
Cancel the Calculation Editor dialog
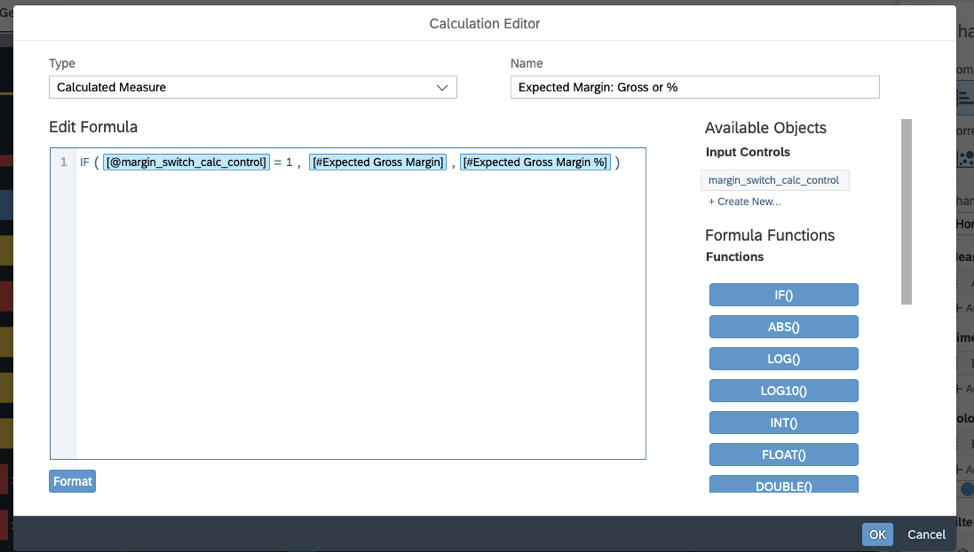[926, 535]
